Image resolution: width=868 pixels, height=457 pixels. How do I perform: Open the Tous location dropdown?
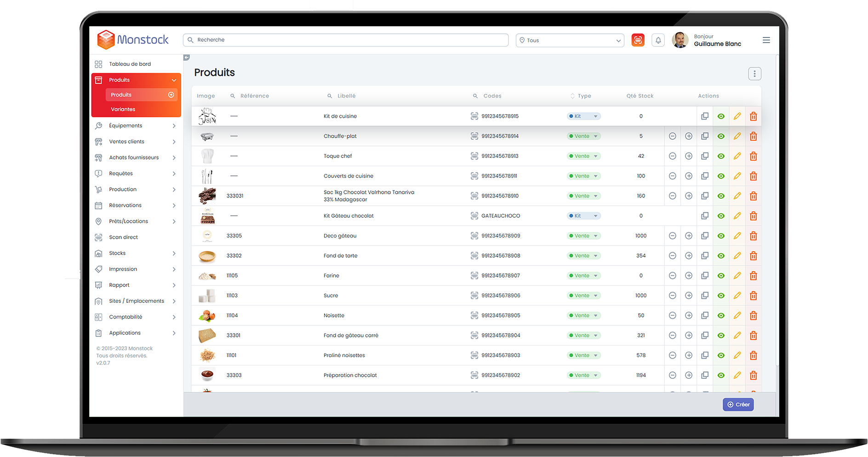pyautogui.click(x=570, y=40)
